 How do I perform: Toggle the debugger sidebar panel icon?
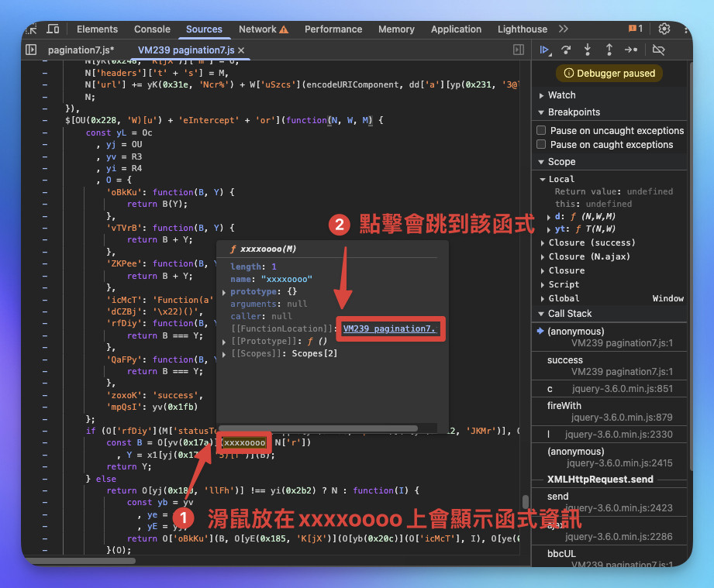tap(518, 50)
